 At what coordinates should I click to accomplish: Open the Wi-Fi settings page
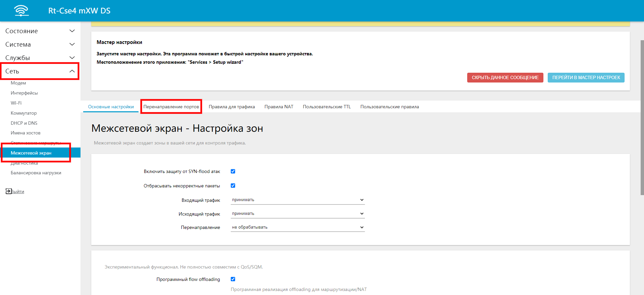pyautogui.click(x=16, y=103)
